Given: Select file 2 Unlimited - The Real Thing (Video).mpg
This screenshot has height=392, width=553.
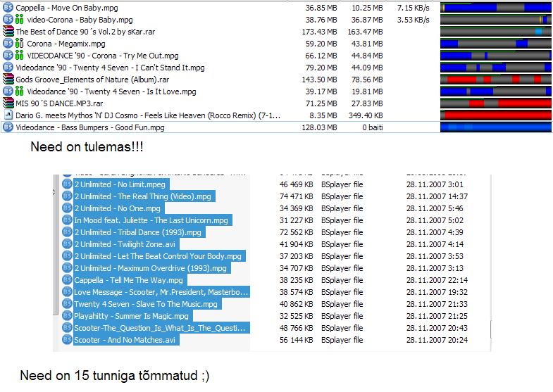Looking at the screenshot, I should tap(144, 196).
